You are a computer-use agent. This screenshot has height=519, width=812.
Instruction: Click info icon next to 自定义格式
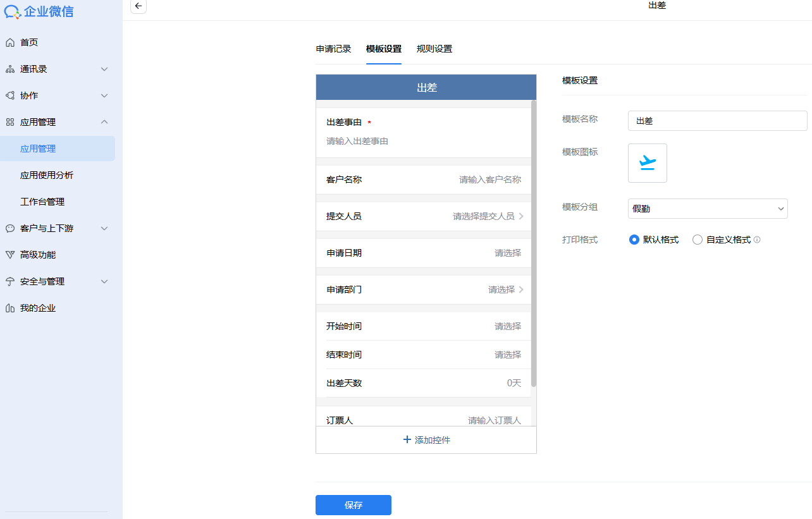tap(757, 240)
